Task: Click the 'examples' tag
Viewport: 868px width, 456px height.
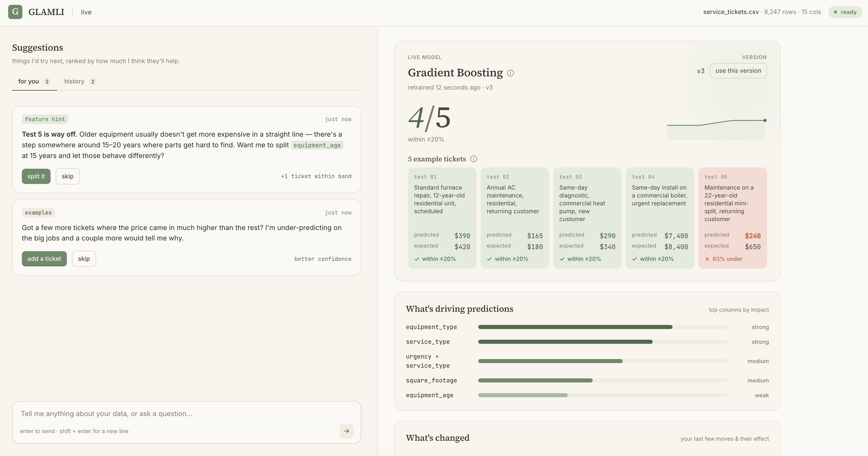Action: point(38,213)
